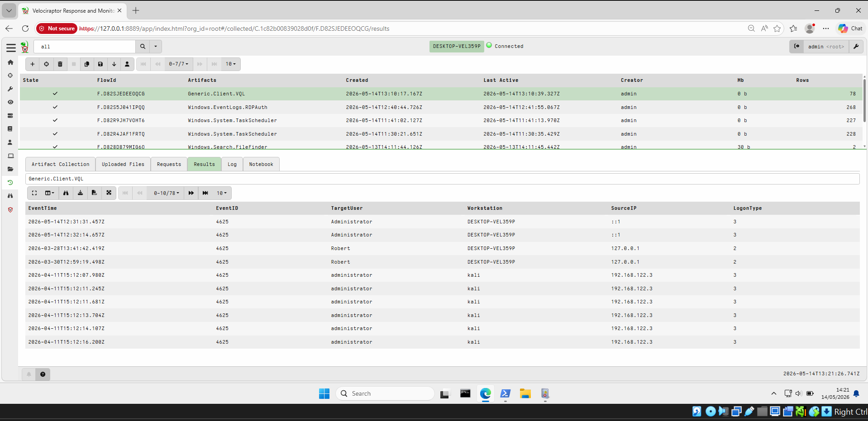Image resolution: width=868 pixels, height=421 pixels.
Task: Open search suggestions dropdown arrow
Action: click(x=156, y=47)
